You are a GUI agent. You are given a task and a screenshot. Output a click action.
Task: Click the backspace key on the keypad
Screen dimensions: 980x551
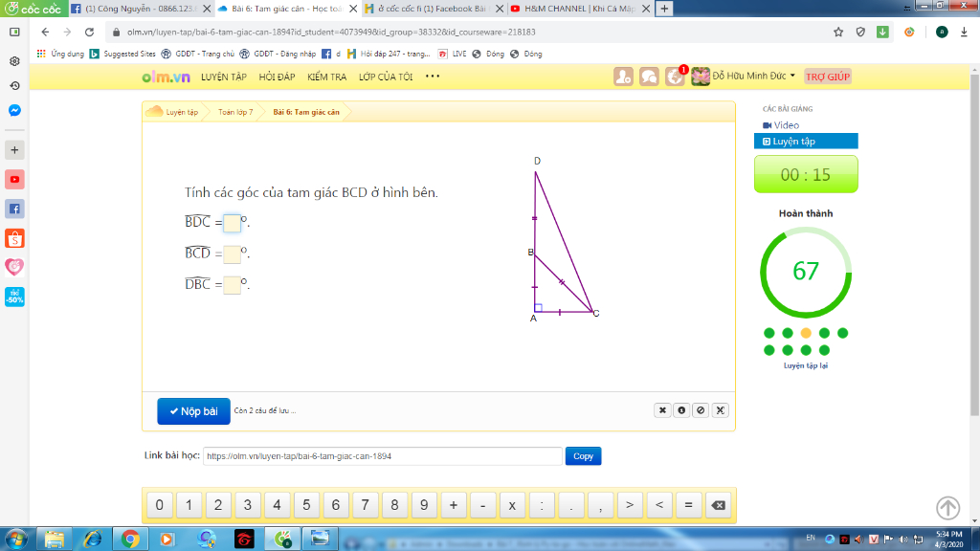coord(718,505)
